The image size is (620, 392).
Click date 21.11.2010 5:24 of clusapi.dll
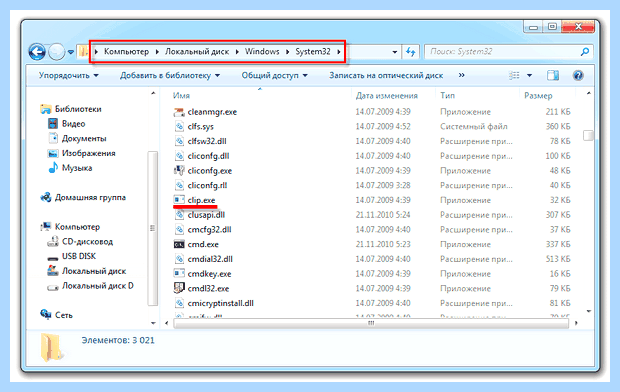[383, 215]
